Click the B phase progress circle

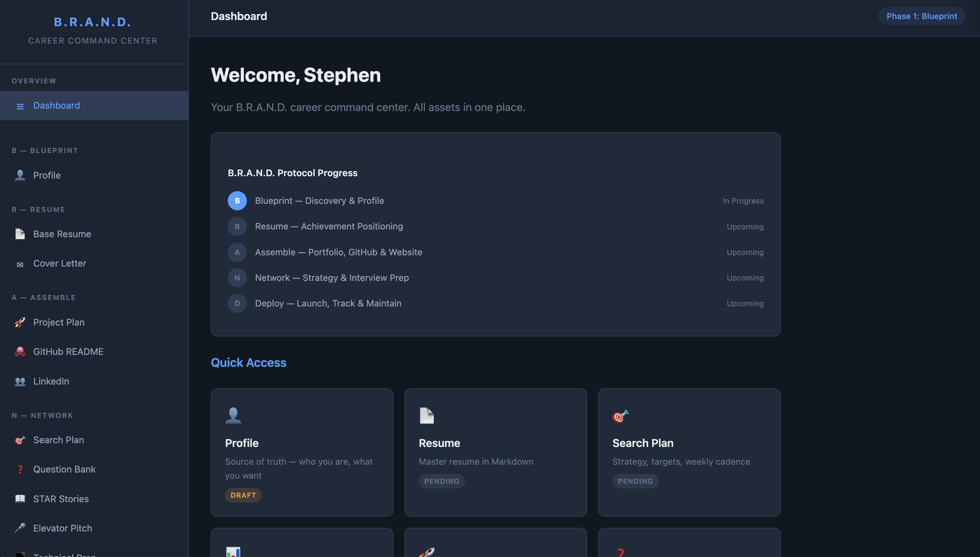tap(238, 200)
